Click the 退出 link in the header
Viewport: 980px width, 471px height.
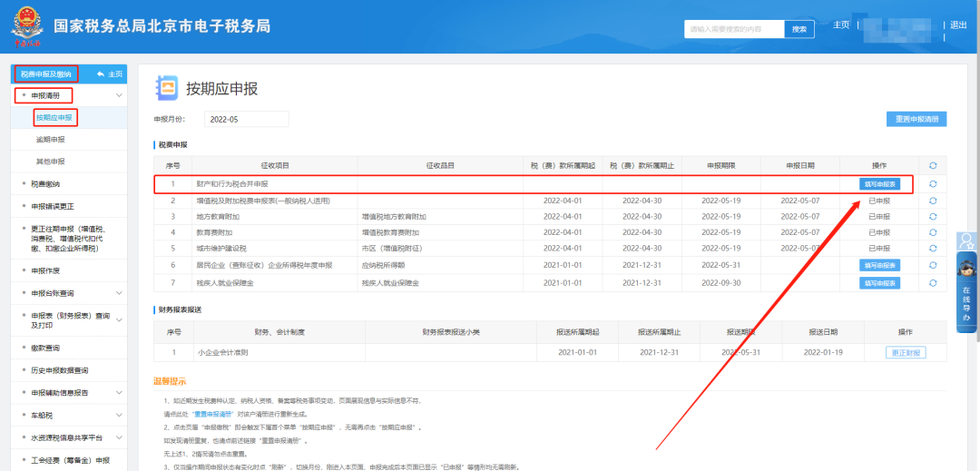(958, 25)
